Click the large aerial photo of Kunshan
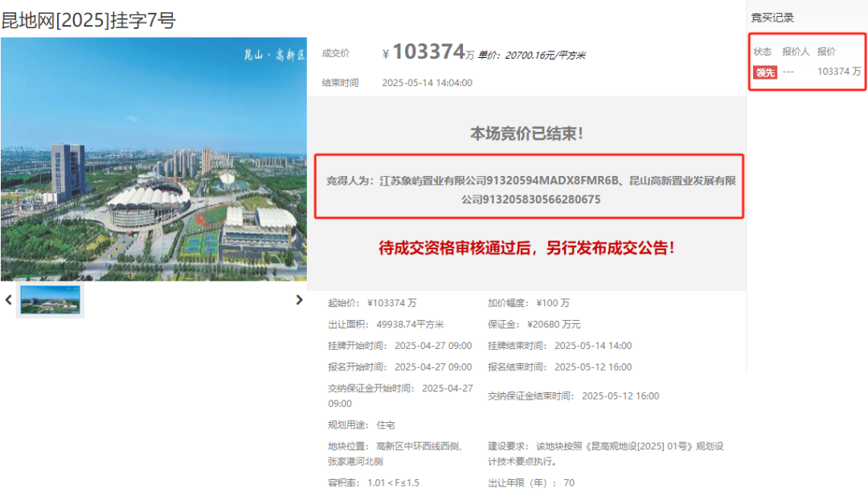This screenshot has height=496, width=868. pos(154,159)
